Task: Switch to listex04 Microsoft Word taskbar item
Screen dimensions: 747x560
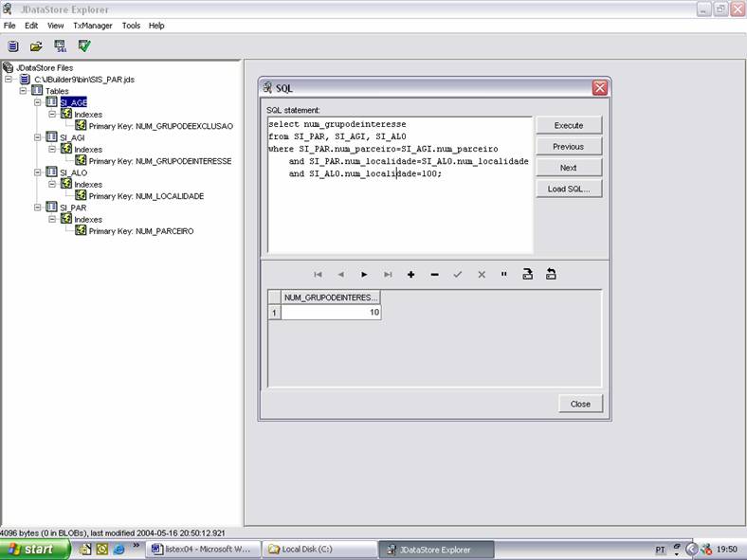Action: [204, 550]
